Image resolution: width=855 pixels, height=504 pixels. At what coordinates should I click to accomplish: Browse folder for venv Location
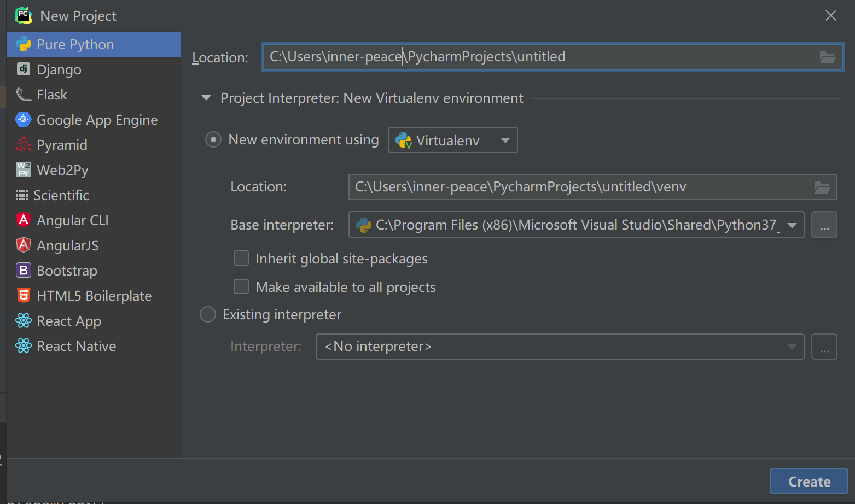click(822, 187)
